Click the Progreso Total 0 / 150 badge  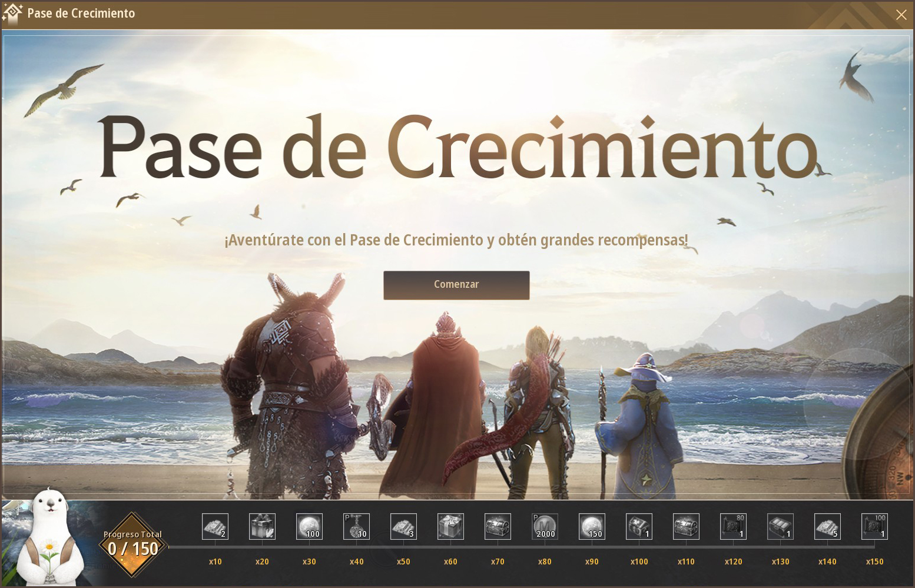[x=133, y=544]
